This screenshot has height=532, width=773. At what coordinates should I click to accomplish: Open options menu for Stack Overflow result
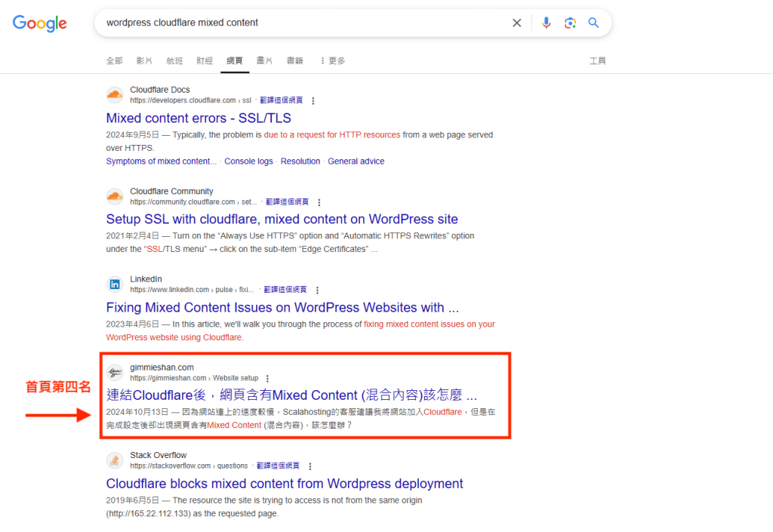point(310,466)
